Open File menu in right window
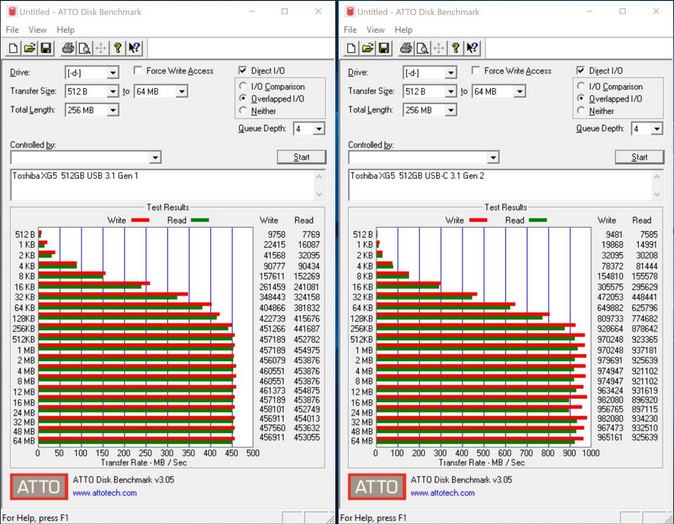The width and height of the screenshot is (674, 524). [350, 30]
